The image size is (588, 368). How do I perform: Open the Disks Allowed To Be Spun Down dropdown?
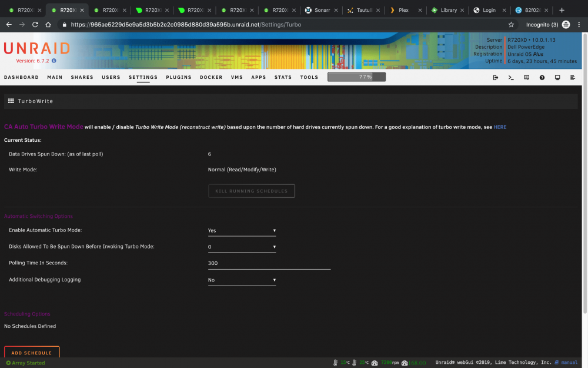click(242, 247)
